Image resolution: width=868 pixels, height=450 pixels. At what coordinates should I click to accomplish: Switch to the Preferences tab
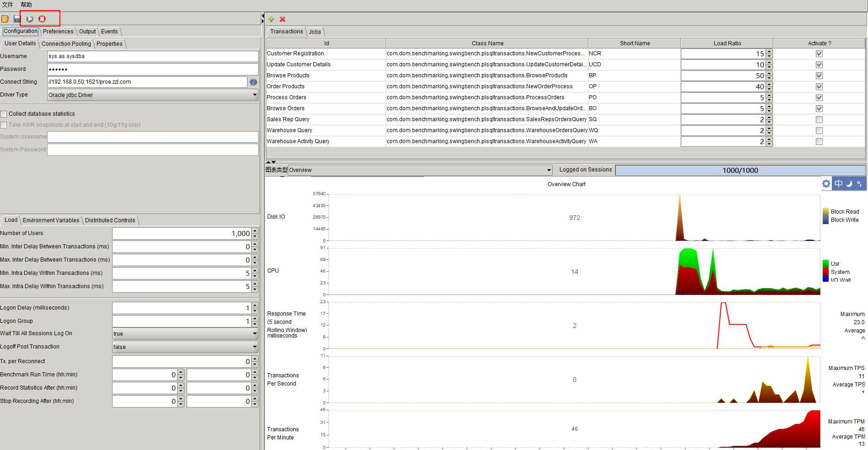tap(58, 32)
